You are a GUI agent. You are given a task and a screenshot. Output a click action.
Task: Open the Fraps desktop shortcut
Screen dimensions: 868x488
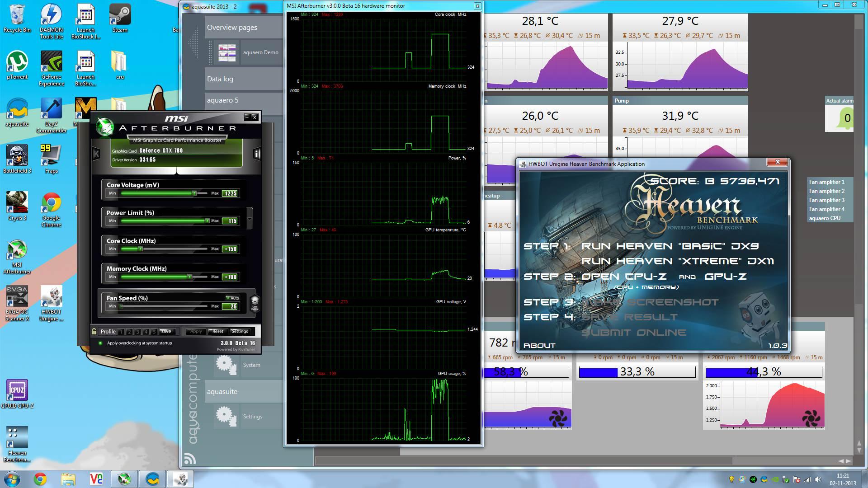pos(51,160)
